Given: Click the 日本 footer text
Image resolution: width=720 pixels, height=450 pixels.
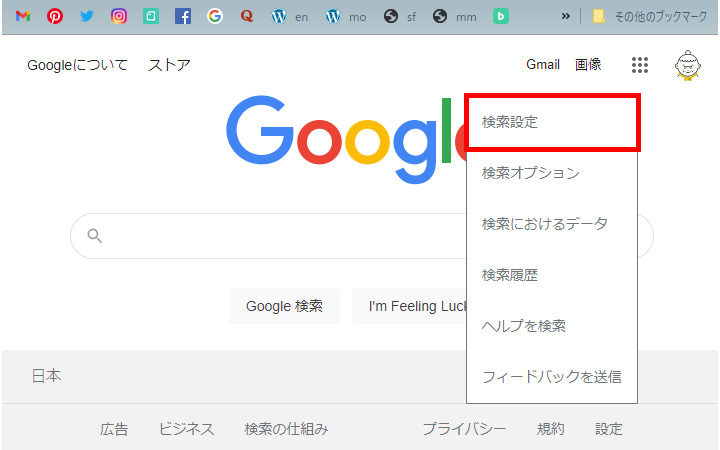Looking at the screenshot, I should 46,376.
